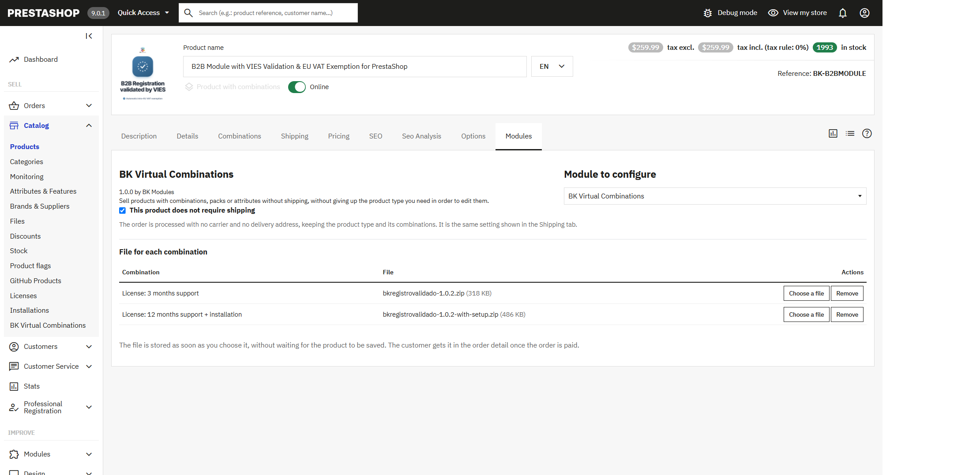Switch to the Seo Analysis tab
This screenshot has width=980, height=475.
pyautogui.click(x=422, y=136)
